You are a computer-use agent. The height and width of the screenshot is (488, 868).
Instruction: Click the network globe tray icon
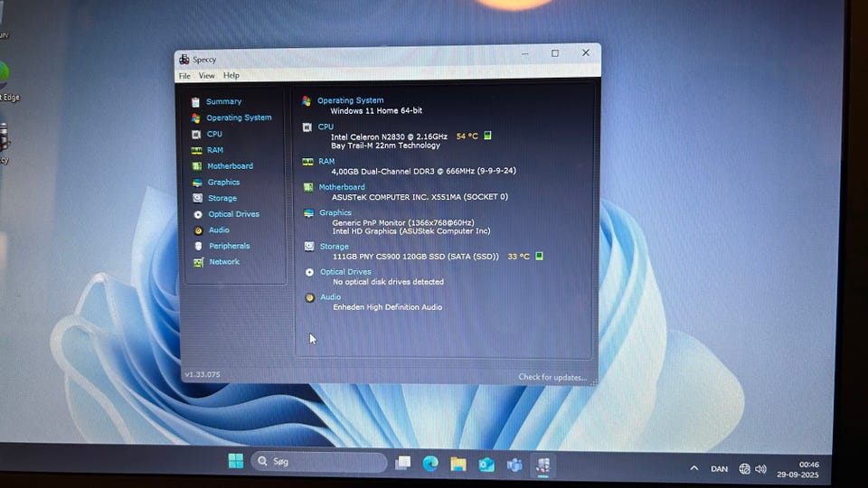pyautogui.click(x=744, y=469)
